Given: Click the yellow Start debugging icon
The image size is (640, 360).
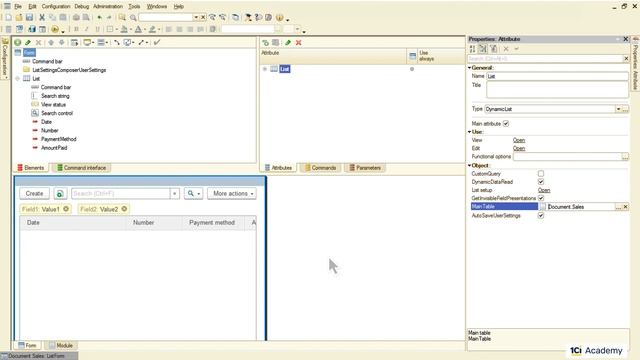Looking at the screenshot, I should coord(55,29).
